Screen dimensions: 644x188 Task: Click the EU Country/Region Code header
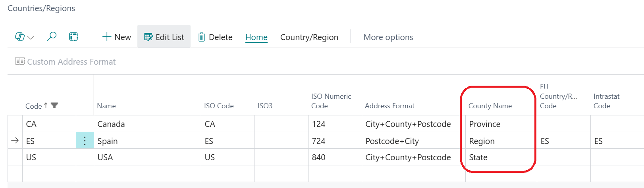[x=558, y=96]
